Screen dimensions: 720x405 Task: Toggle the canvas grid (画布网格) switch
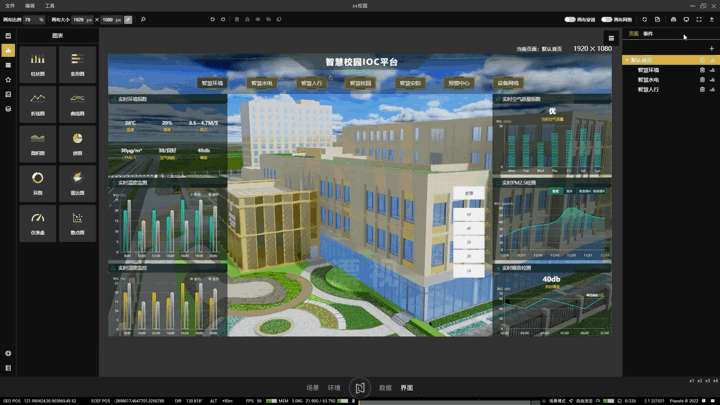[607, 19]
